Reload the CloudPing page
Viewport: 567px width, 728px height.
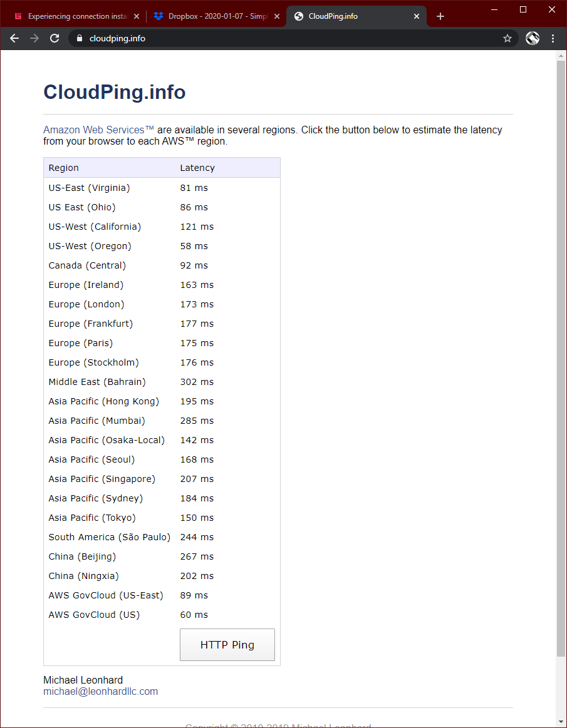pyautogui.click(x=55, y=38)
